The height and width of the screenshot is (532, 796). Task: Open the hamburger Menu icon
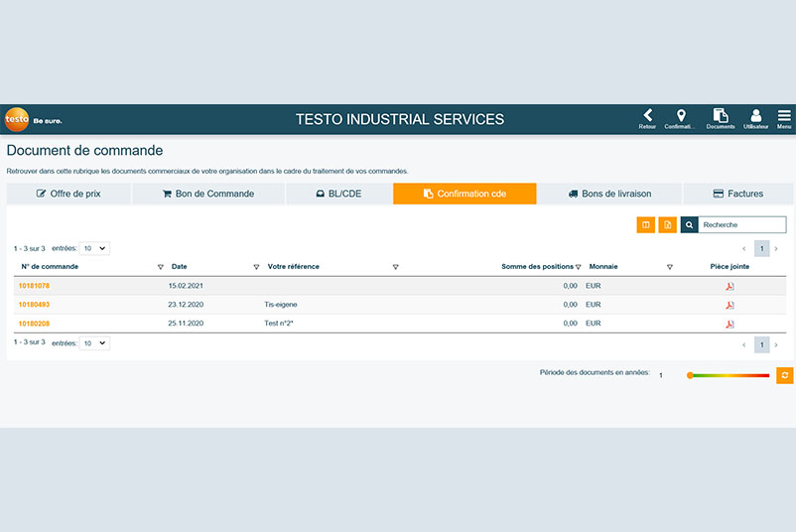784,119
